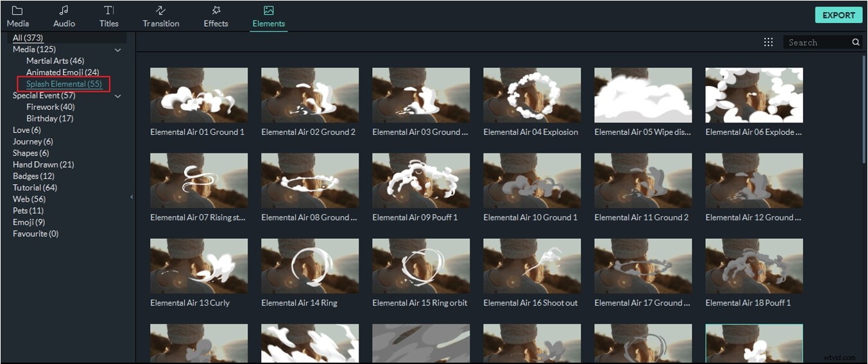Open Animated Emoji (24) category

(63, 73)
